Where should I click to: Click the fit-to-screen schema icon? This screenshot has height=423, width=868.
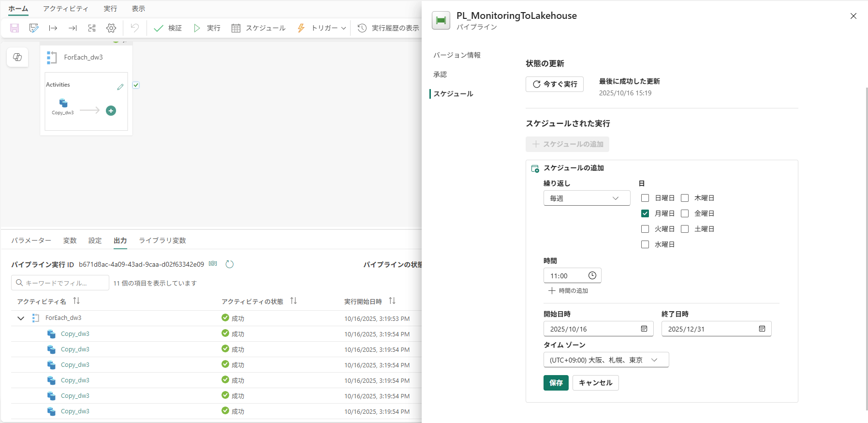pos(92,28)
